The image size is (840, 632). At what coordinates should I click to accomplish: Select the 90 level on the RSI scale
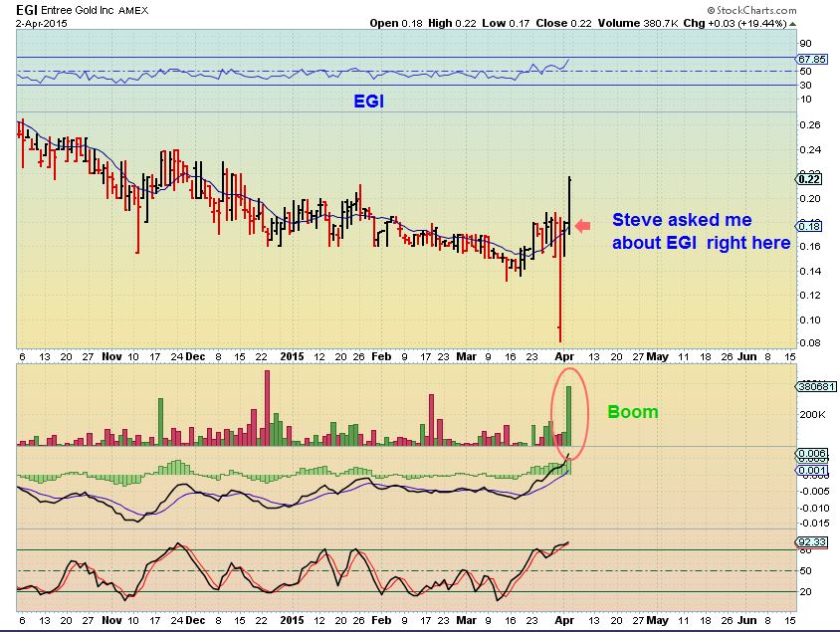(805, 44)
